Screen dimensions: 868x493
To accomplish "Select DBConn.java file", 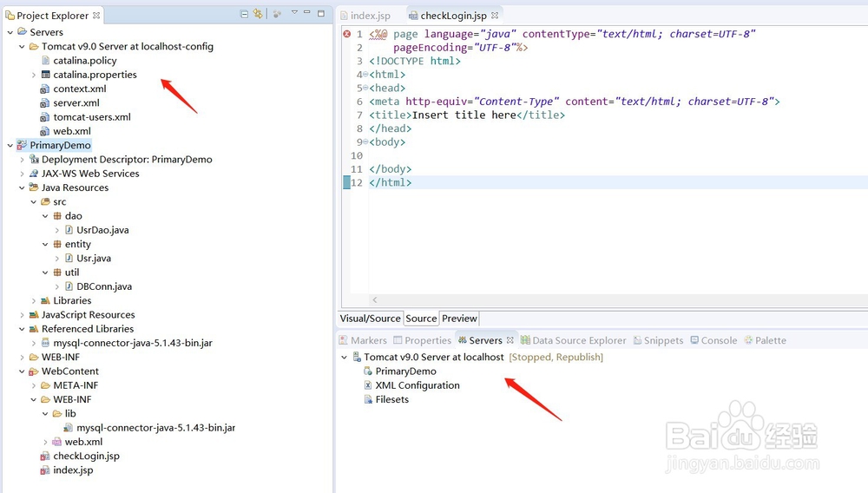I will [104, 286].
